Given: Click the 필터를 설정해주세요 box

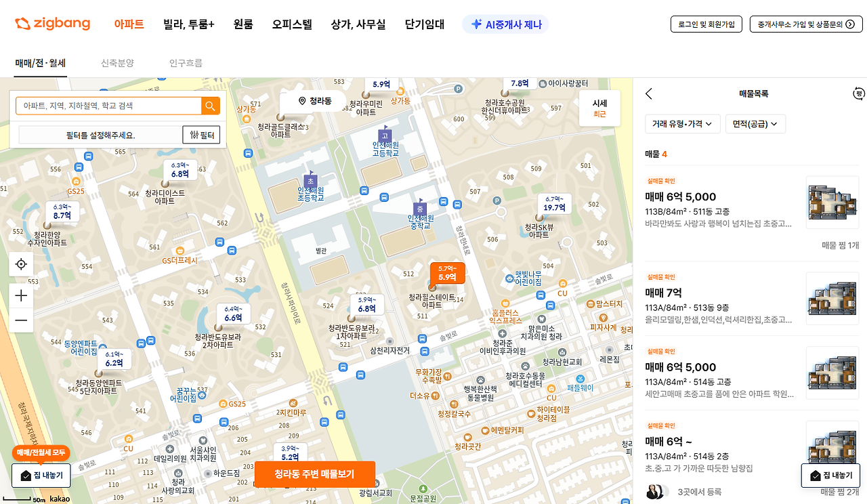Looking at the screenshot, I should [100, 135].
